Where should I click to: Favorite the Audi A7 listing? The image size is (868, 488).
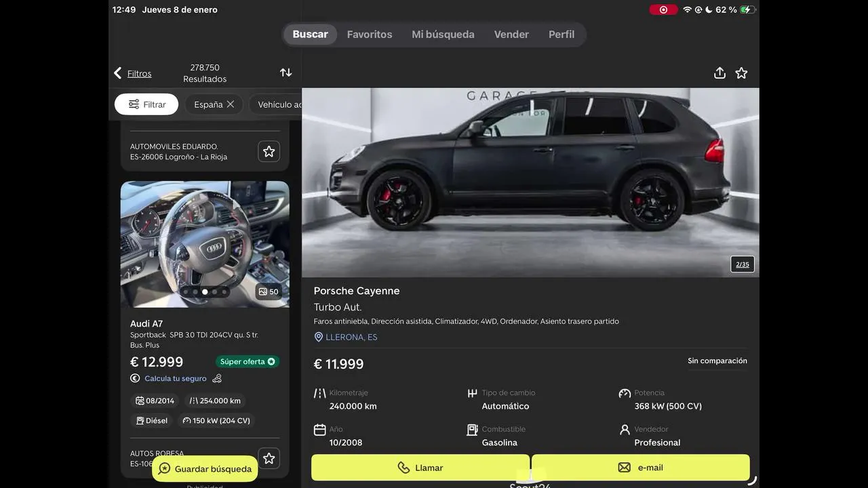(x=269, y=458)
